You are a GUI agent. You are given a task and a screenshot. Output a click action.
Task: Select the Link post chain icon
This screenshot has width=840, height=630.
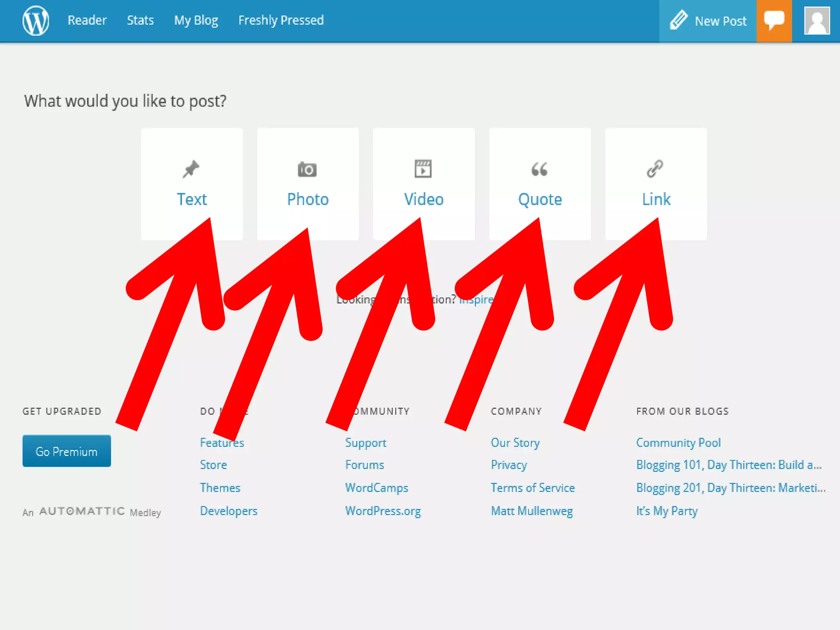click(x=655, y=169)
